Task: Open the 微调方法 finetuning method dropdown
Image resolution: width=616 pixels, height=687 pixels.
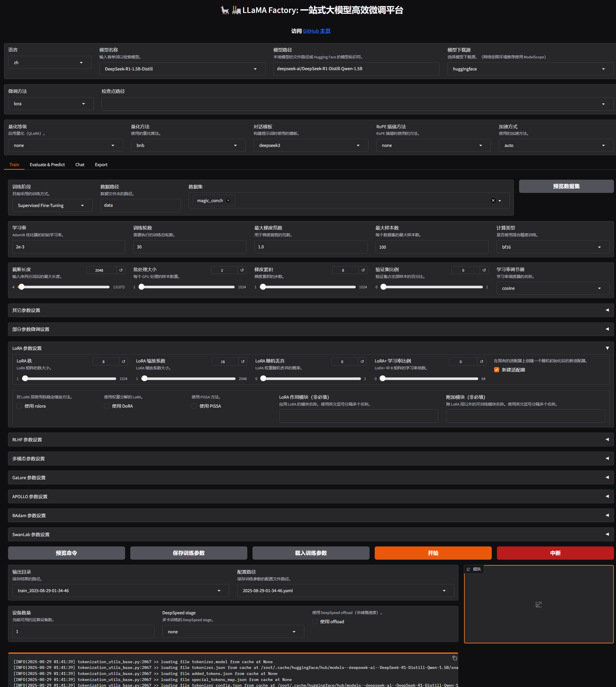Action: 51,103
